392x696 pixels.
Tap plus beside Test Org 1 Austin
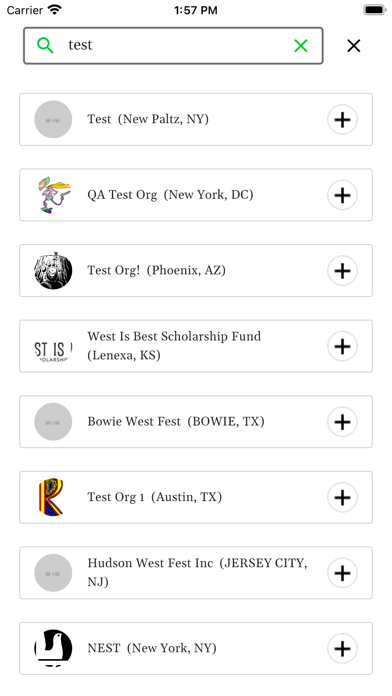click(x=342, y=497)
